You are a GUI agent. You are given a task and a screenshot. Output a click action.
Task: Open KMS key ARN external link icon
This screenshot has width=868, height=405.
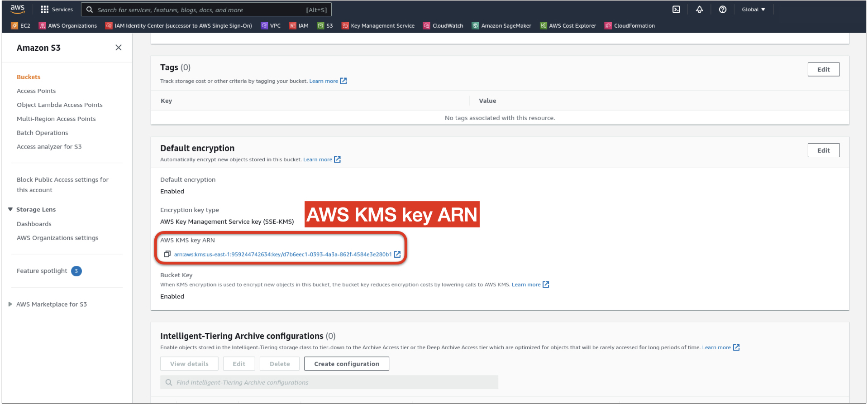pos(397,254)
